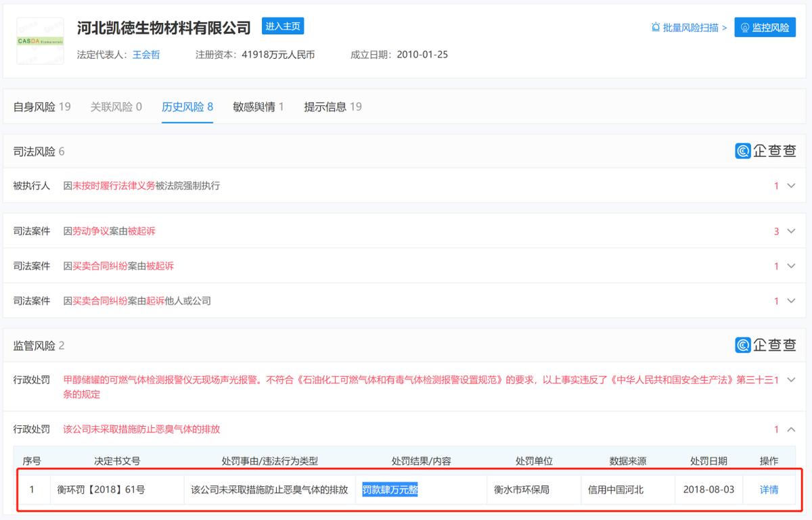The height and width of the screenshot is (520, 812).
Task: Expand the 买卖合同纠纷 被起诉 case row
Action: pos(790,266)
